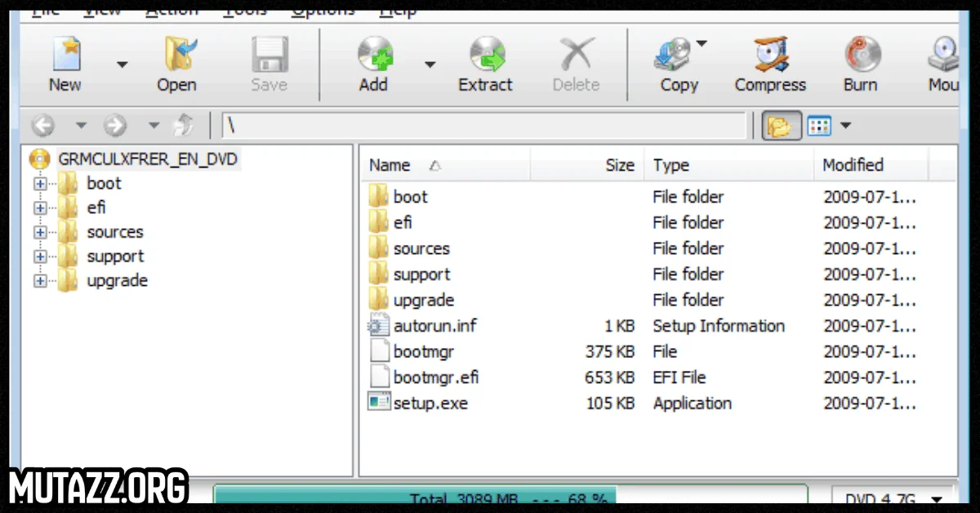Toggle the folder tree view button
This screenshot has width=980, height=513.
pos(782,126)
